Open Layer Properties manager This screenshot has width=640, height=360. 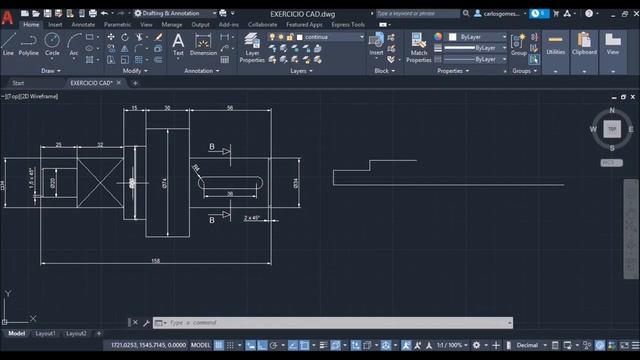click(252, 48)
